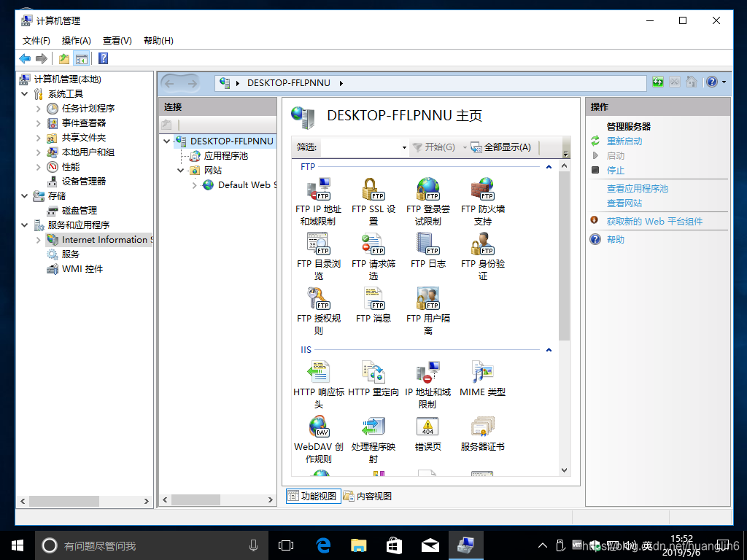Toggle the show/hide console tree toolbar icon

point(82,58)
